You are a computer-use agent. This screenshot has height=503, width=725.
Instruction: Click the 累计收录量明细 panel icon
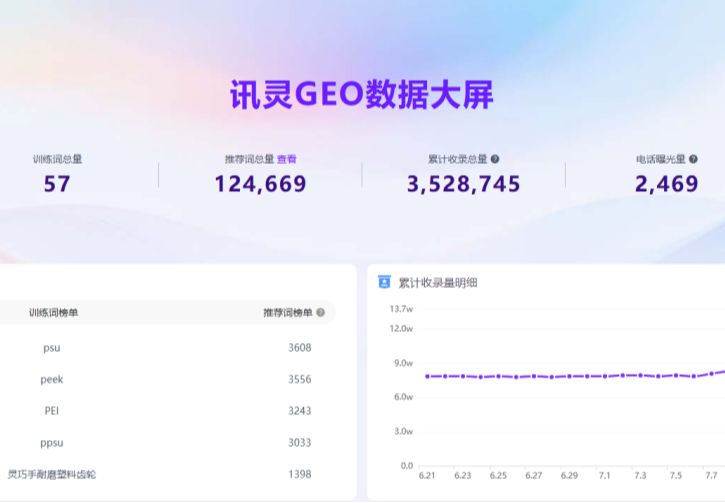point(384,282)
